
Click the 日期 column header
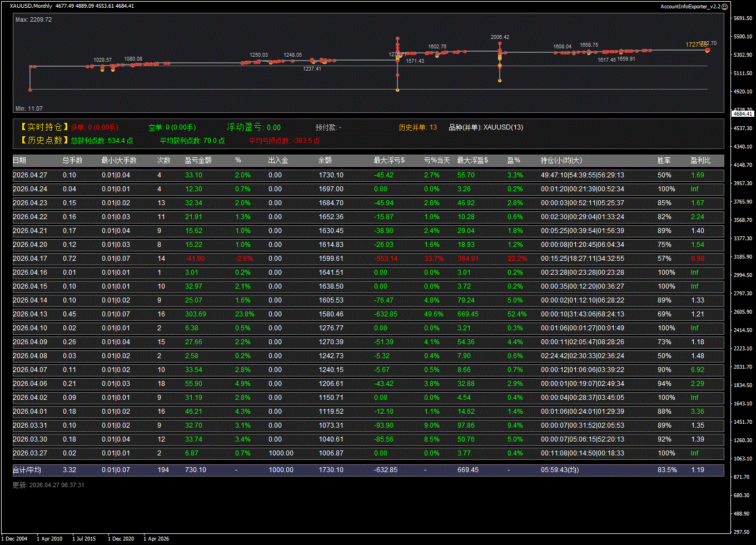click(19, 161)
